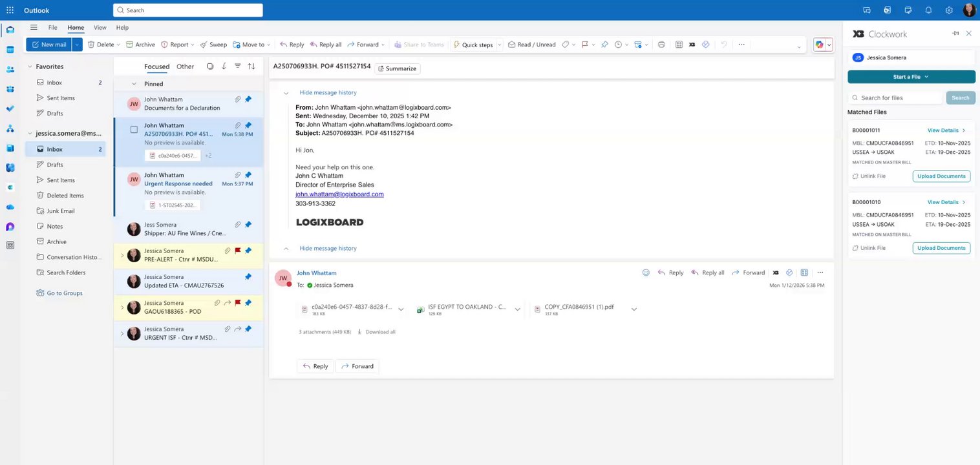Click the Summarize button
Viewport: 980px width, 465px height.
click(x=398, y=68)
